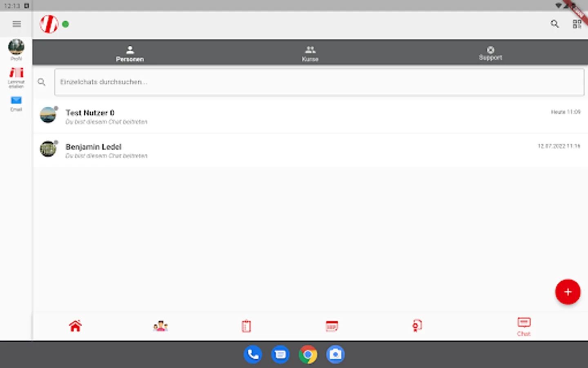Viewport: 588px width, 368px height.
Task: Open Email in the sidebar
Action: [16, 104]
